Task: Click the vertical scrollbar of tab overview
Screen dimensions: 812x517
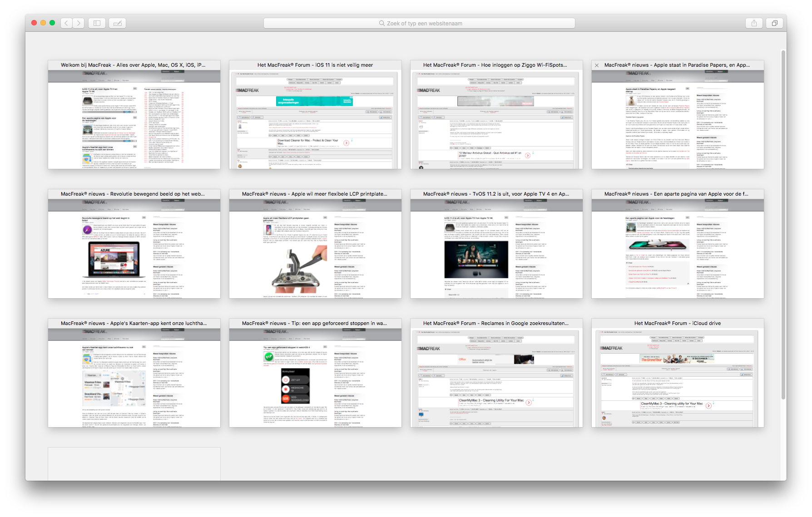Action: (783, 225)
